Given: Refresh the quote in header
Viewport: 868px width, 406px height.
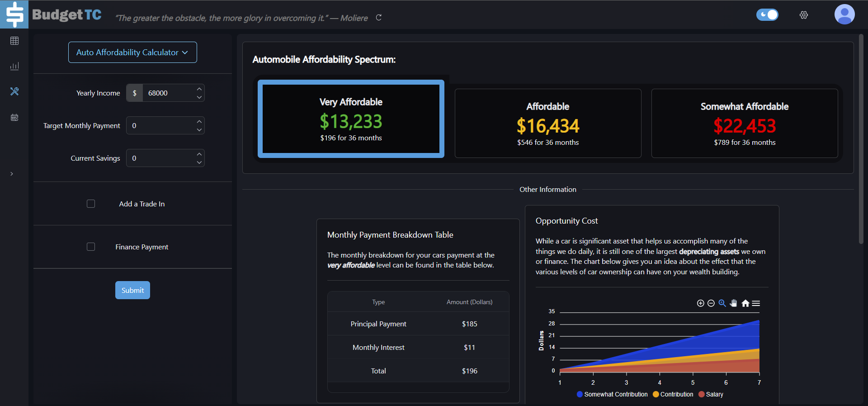Looking at the screenshot, I should tap(379, 18).
